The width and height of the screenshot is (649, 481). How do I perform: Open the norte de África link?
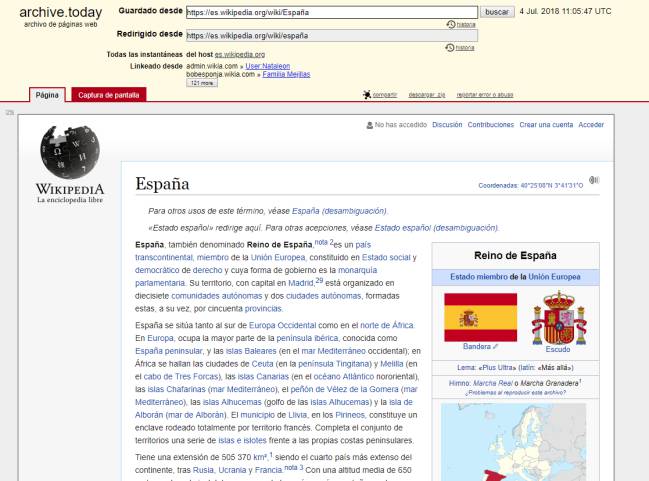(x=387, y=325)
